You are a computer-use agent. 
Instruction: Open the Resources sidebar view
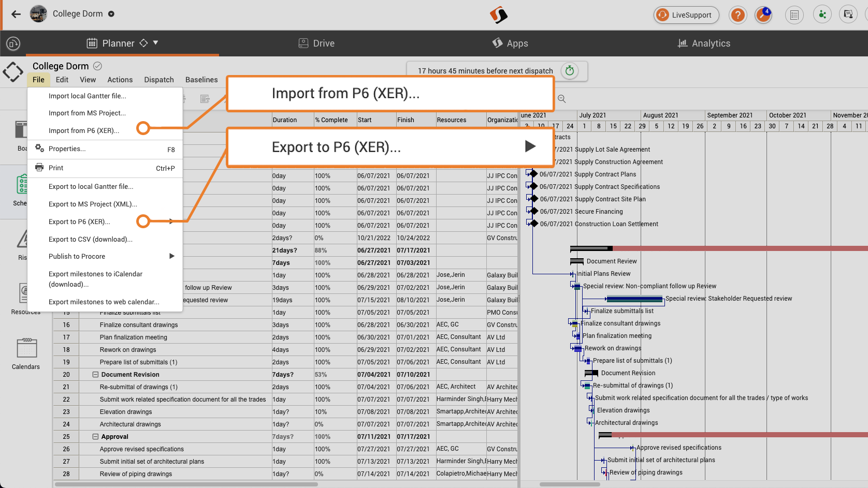[25, 299]
